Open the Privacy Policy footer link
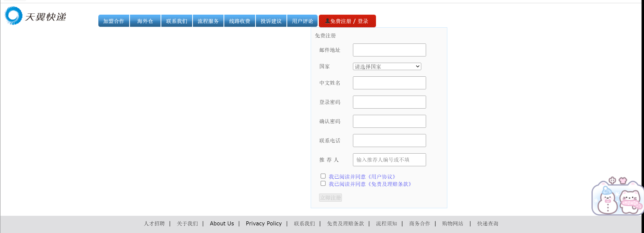The width and height of the screenshot is (644, 233). point(264,223)
